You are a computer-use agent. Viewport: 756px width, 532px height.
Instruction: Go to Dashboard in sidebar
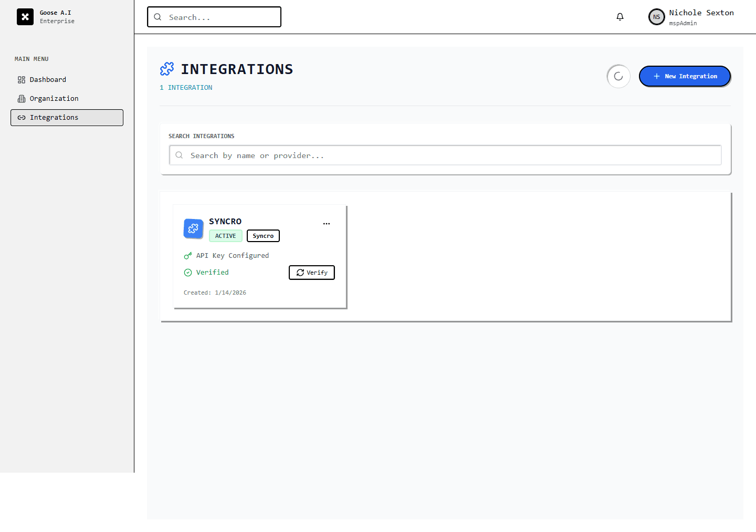tap(48, 80)
